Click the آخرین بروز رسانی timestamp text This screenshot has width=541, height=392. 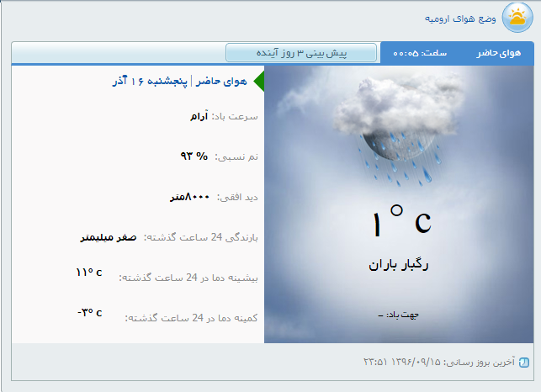(x=439, y=362)
